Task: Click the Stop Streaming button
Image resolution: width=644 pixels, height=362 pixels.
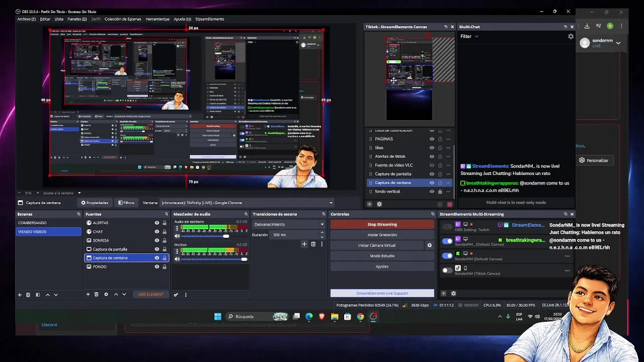Action: [x=382, y=224]
